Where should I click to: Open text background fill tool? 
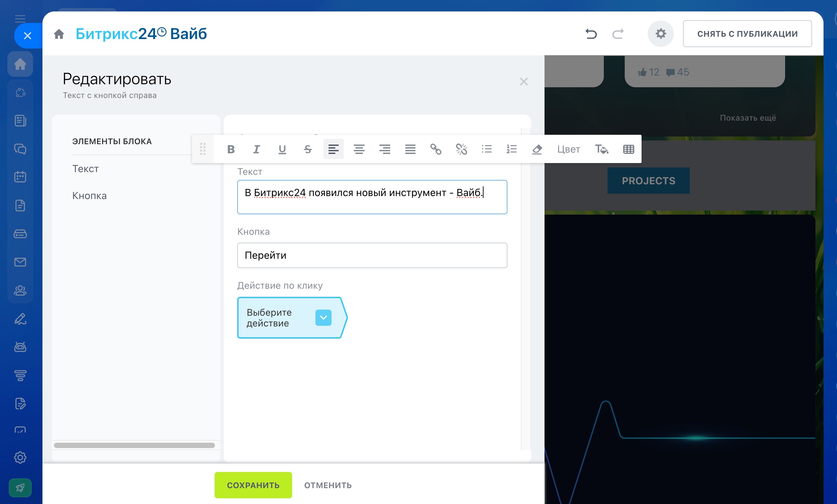pyautogui.click(x=601, y=149)
